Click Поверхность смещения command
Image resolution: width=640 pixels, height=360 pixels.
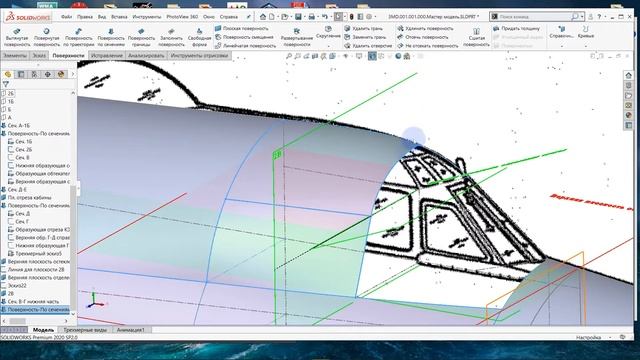(244, 37)
